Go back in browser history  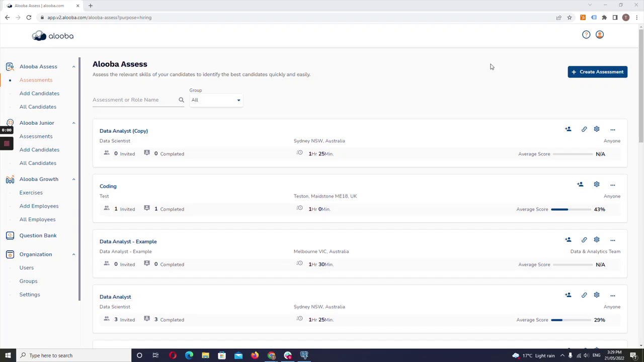[x=7, y=18]
